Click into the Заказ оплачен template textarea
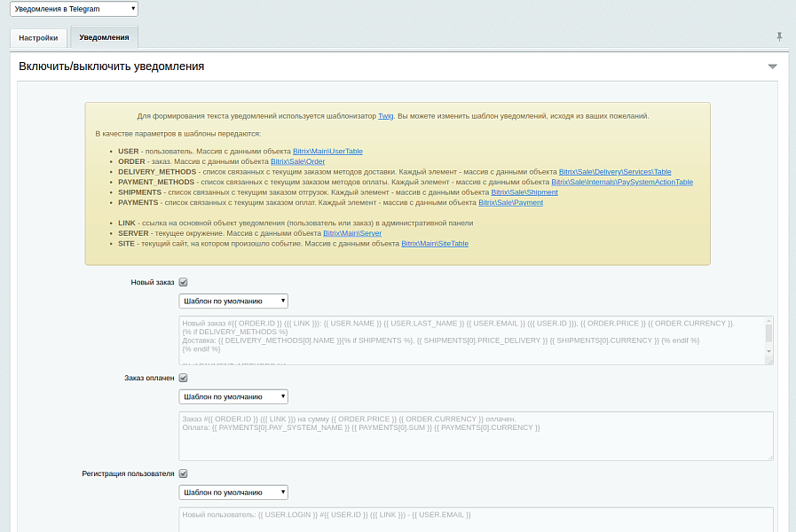The image size is (796, 532). tap(475, 439)
